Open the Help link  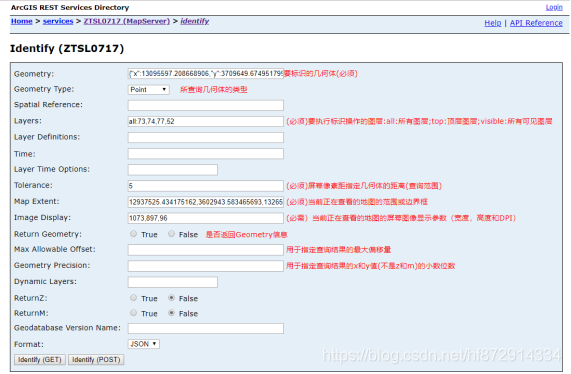493,23
